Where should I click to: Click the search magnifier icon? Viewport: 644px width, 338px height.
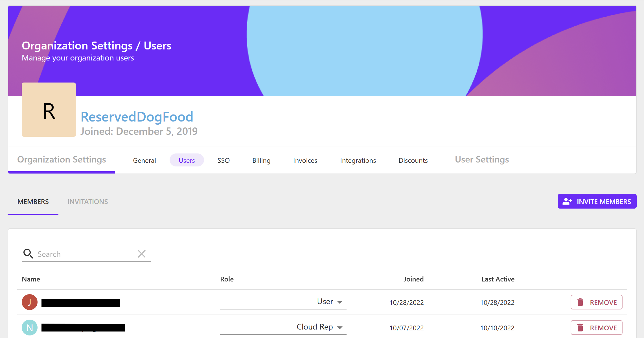tap(28, 253)
